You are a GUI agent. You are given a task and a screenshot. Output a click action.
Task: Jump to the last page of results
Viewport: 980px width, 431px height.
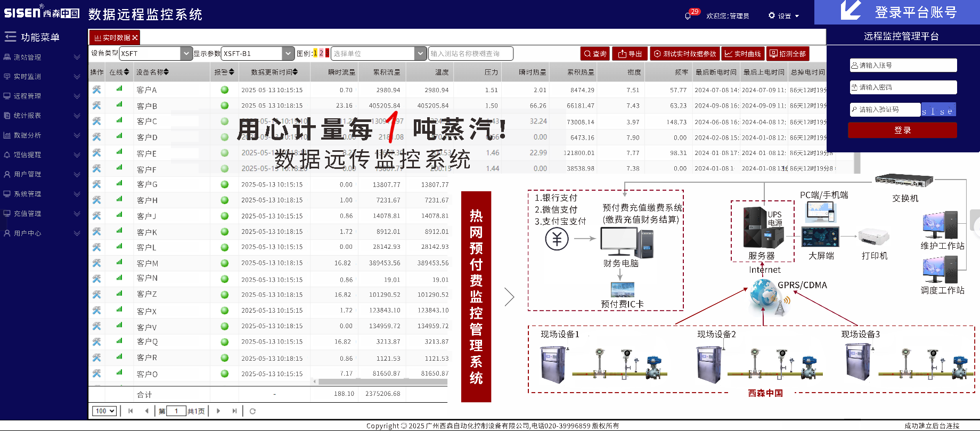[x=234, y=411]
